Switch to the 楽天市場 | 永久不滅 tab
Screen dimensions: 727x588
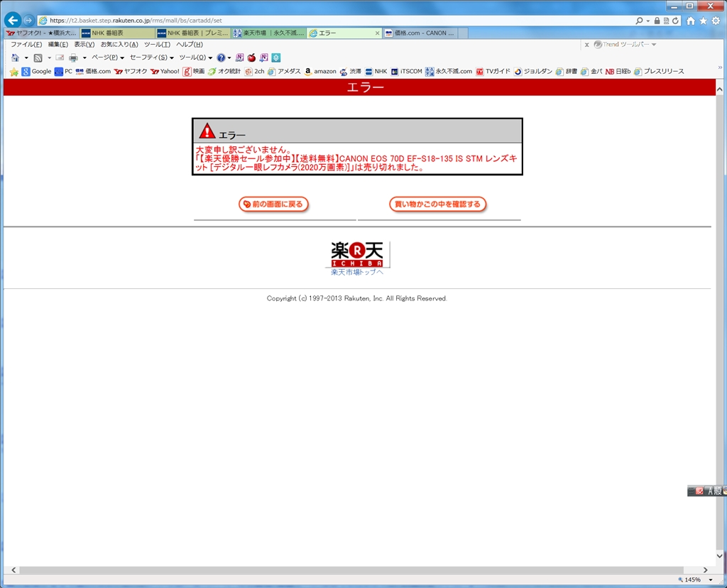click(x=269, y=33)
